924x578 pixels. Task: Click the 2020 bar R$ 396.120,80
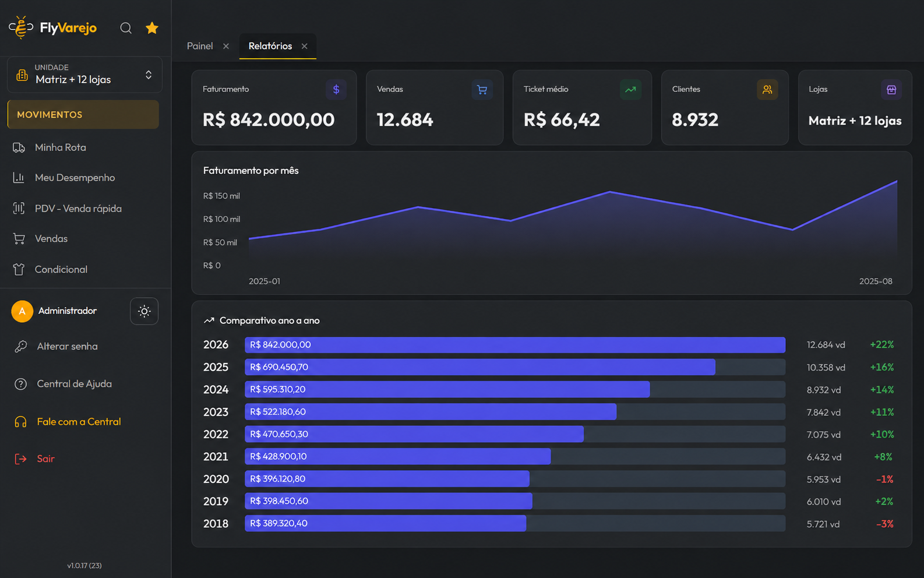387,479
